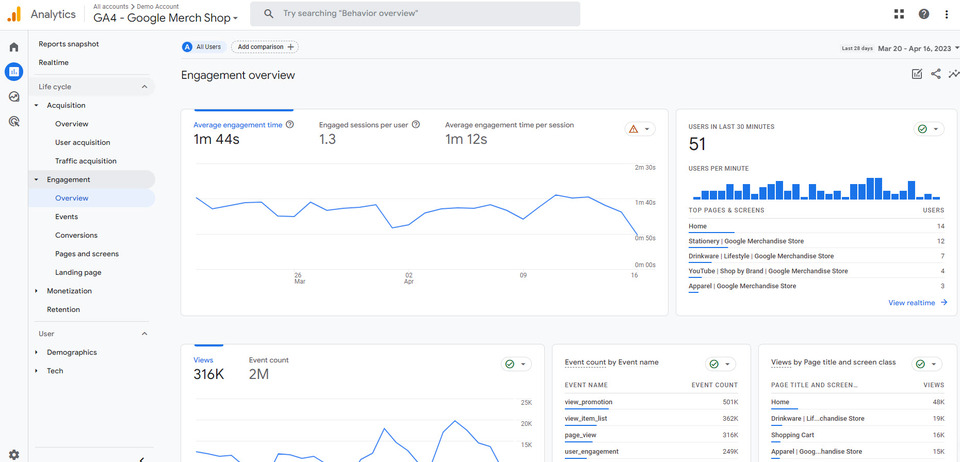Open the GA4 property selector dropdown
Image resolution: width=960 pixels, height=462 pixels.
tap(166, 18)
